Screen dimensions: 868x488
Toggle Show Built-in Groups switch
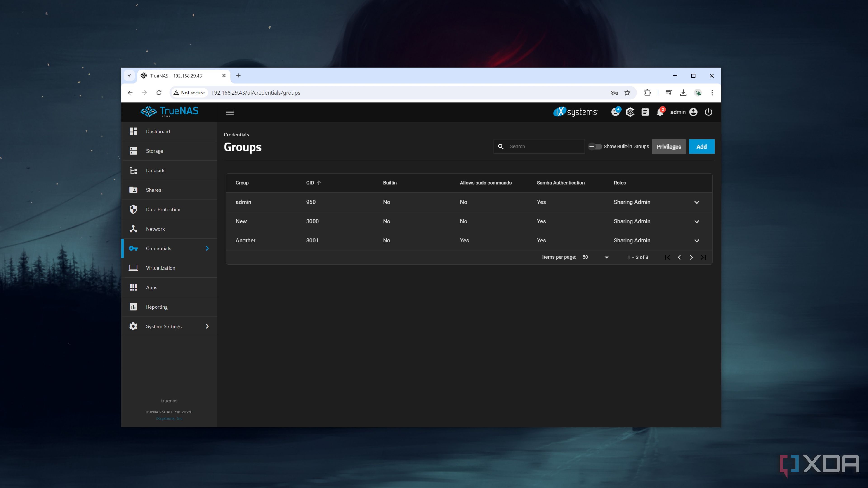coord(595,146)
